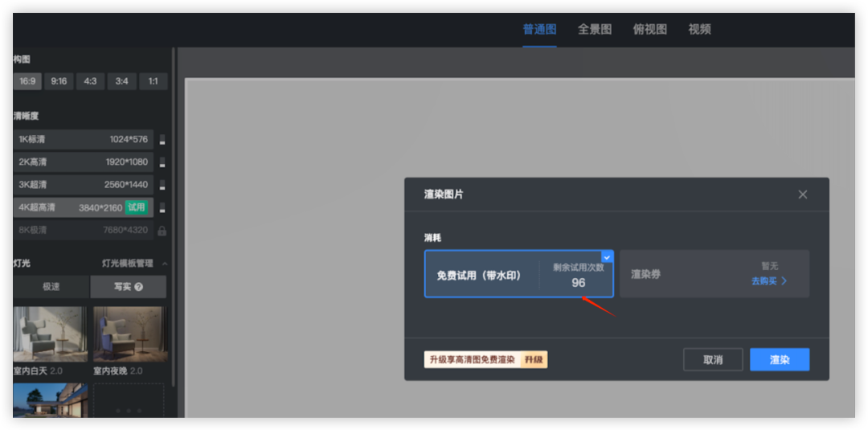Open the 俯视图 tab
The height and width of the screenshot is (430, 868).
pos(650,29)
